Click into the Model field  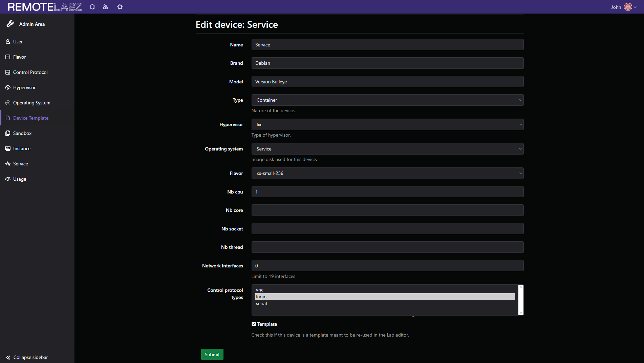387,82
